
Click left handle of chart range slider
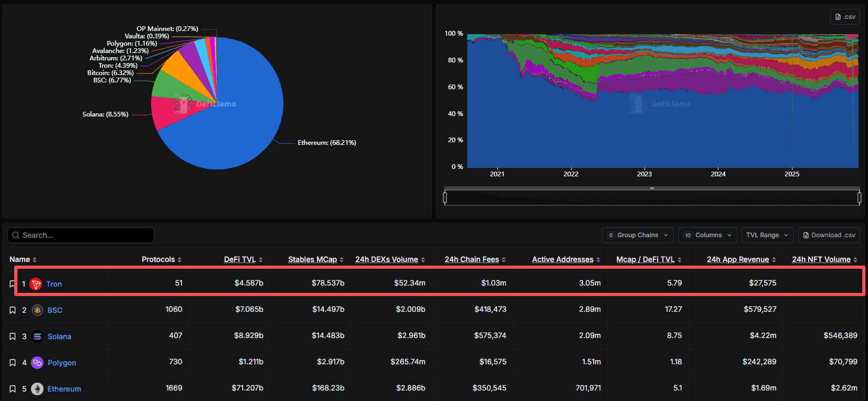(445, 198)
